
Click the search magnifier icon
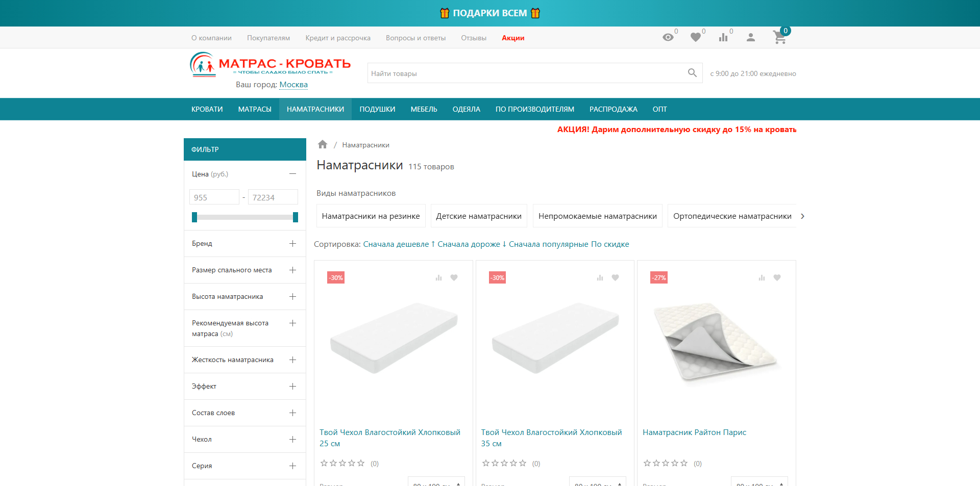coord(692,73)
